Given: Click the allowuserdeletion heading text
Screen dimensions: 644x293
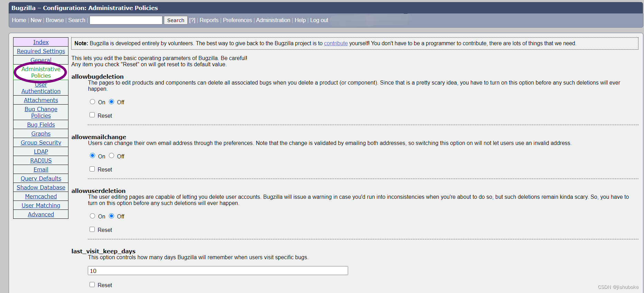Looking at the screenshot, I should point(99,191).
